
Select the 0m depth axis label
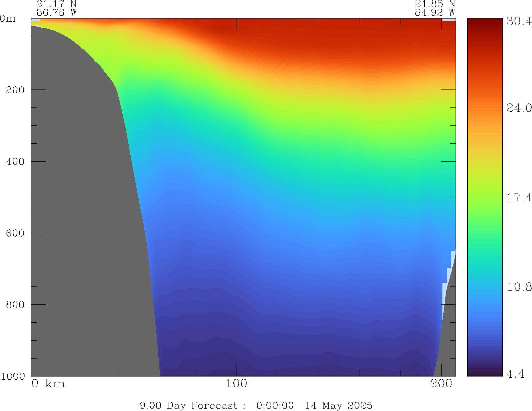click(x=8, y=19)
